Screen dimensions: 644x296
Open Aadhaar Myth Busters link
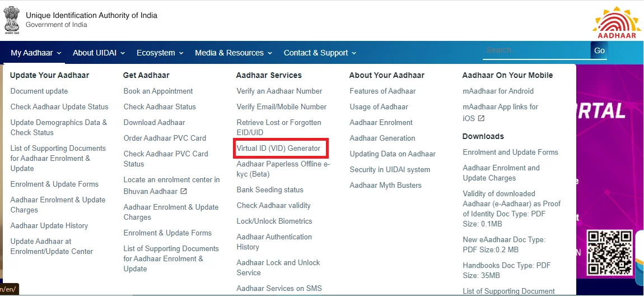click(386, 185)
